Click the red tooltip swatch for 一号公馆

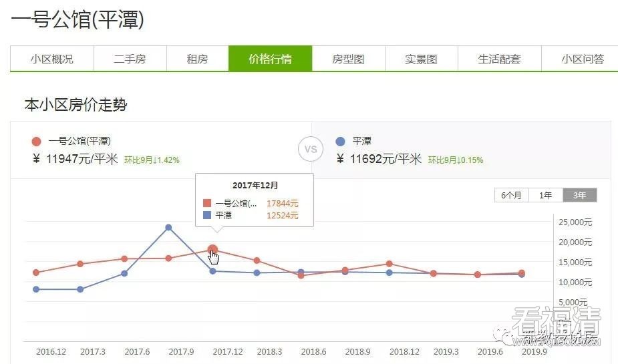[x=207, y=203]
